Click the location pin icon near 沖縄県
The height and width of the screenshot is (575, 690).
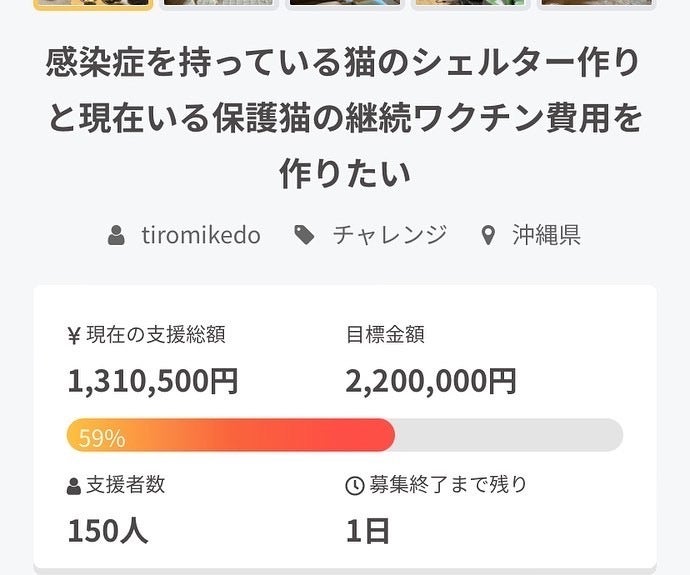point(488,237)
